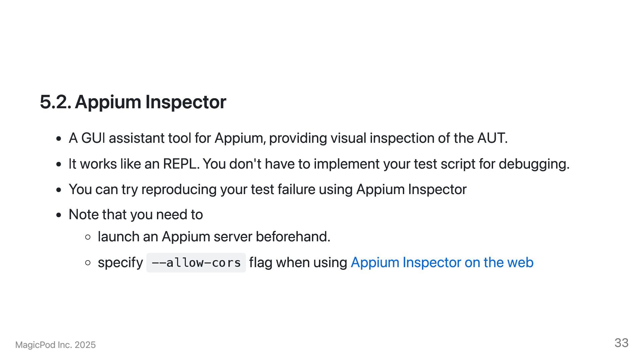Click the flag when using text

pos(298,262)
